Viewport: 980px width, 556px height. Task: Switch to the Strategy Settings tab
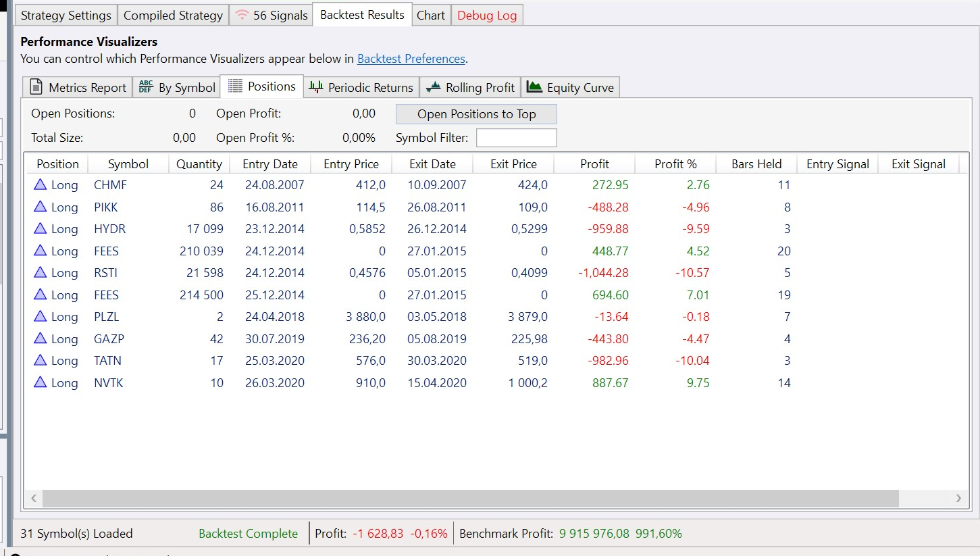pos(66,15)
